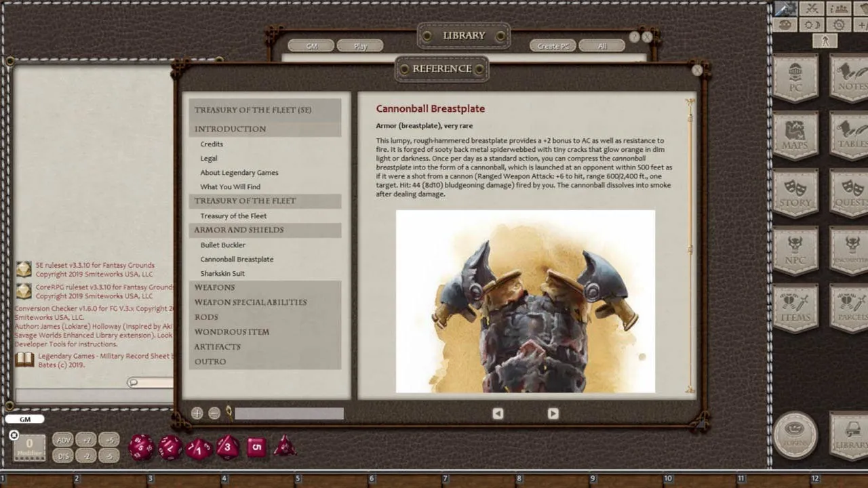Toggle the Play filter in Library
This screenshot has width=868, height=488.
click(360, 46)
